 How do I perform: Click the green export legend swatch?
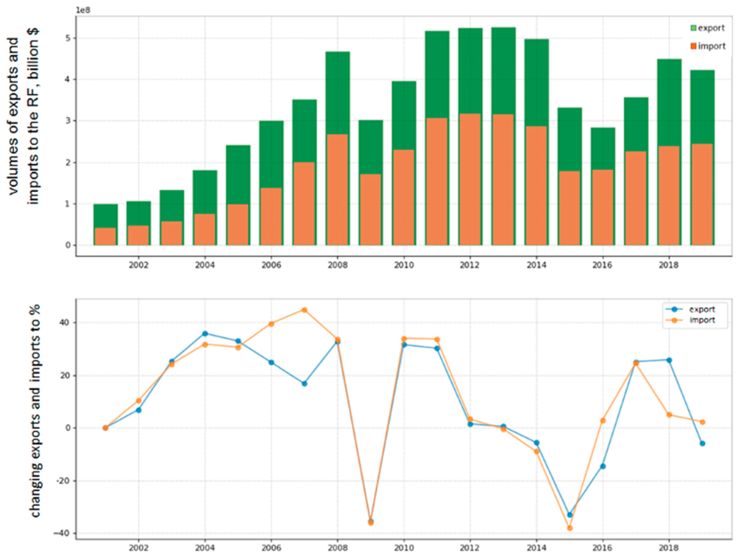click(693, 27)
